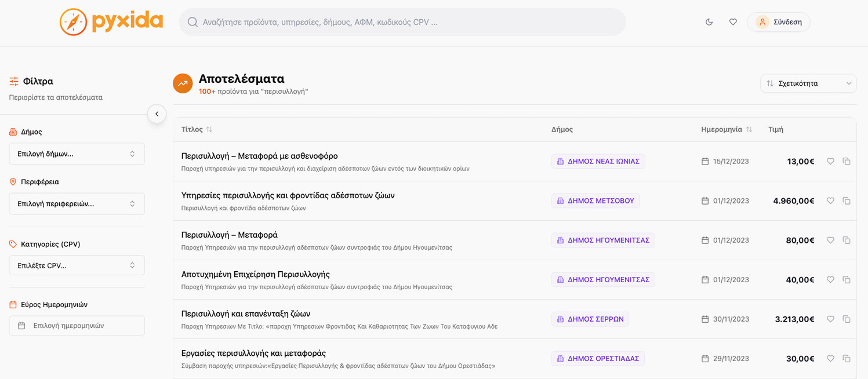
Task: Copy the ΔΗΜΟΣ ΟΡΕΣΤΙΑΔΑΣ row entry
Action: click(847, 359)
